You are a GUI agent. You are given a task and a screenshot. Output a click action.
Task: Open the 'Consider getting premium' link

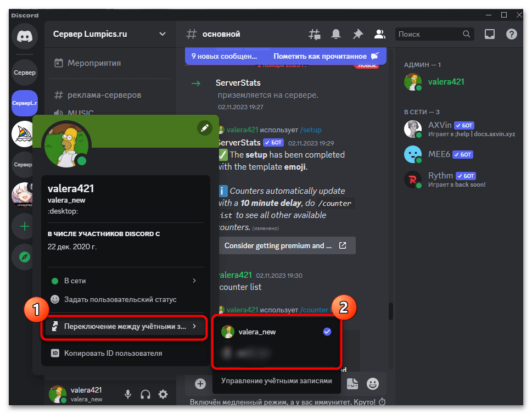point(287,245)
